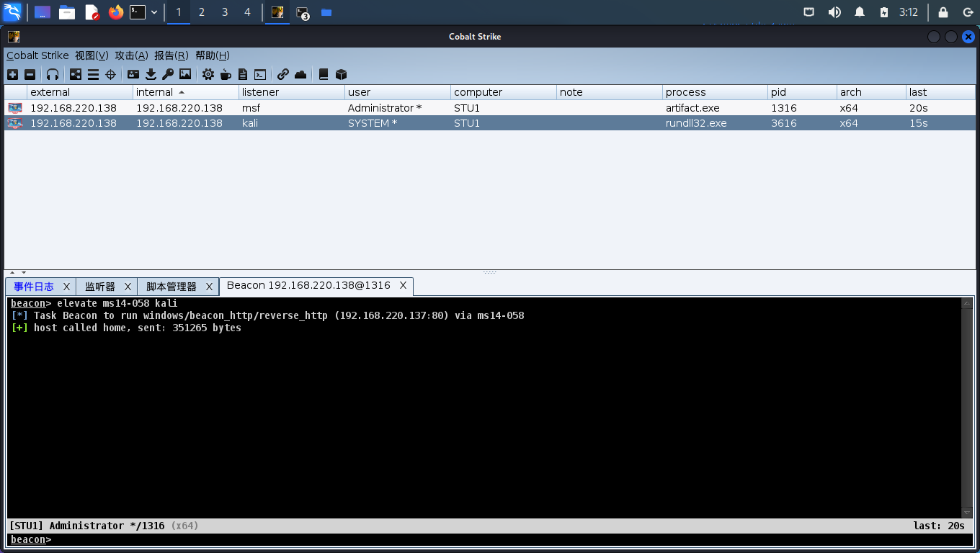Image resolution: width=980 pixels, height=553 pixels.
Task: Sort sessions by pid column header
Action: pos(802,92)
